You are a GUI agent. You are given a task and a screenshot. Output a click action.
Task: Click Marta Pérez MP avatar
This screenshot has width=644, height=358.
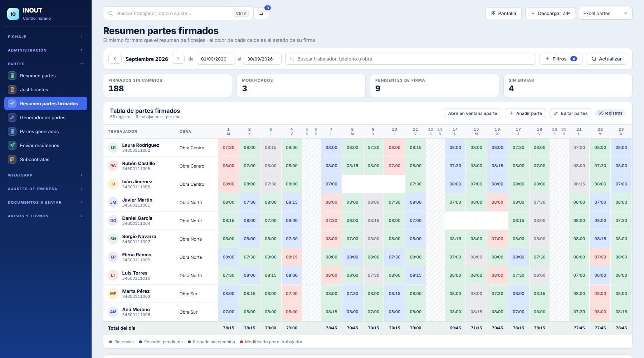(x=113, y=294)
